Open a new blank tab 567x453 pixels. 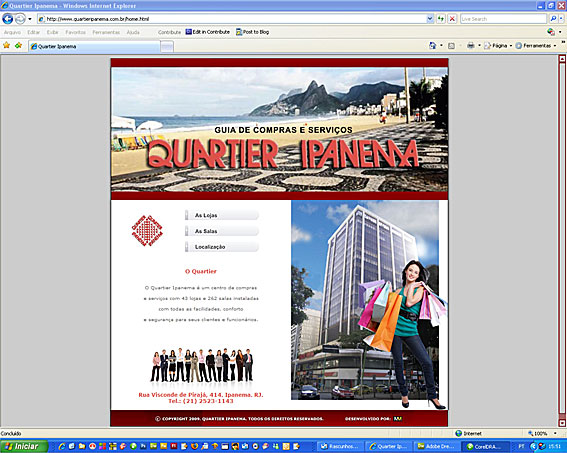point(167,46)
